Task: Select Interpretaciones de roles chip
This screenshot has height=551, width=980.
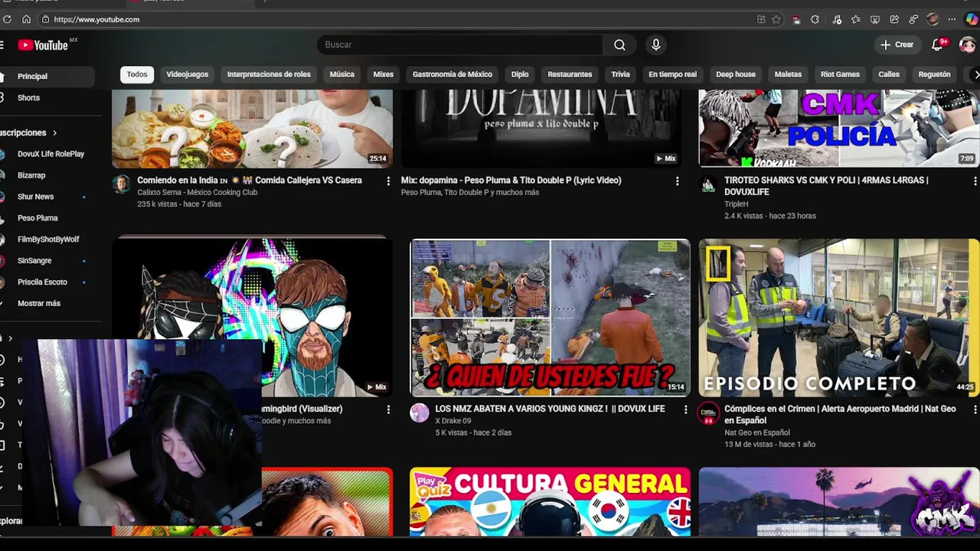Action: [x=269, y=74]
